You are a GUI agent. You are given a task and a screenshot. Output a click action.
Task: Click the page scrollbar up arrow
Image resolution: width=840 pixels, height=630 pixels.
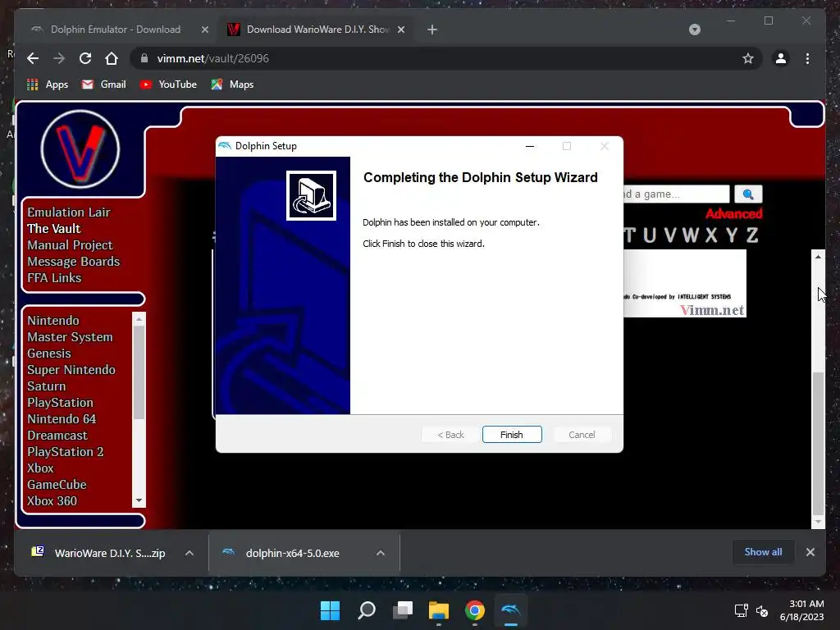pos(818,257)
